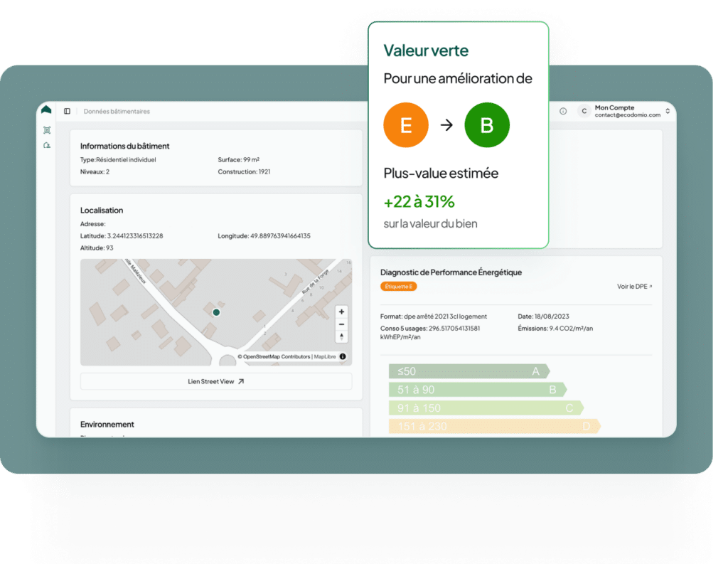Toggle the sidebar panel icon
Viewport: 728px width, 564px height.
click(x=67, y=112)
